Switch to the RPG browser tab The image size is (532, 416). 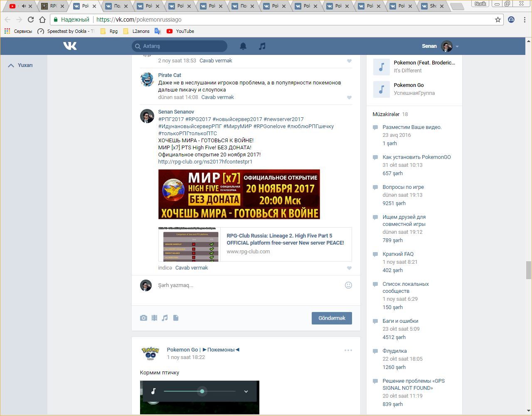(52, 6)
